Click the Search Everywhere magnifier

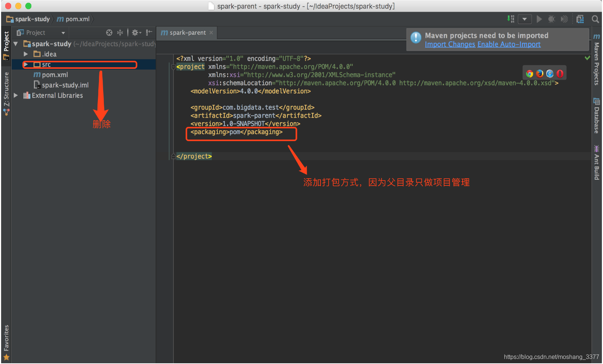[x=595, y=19]
